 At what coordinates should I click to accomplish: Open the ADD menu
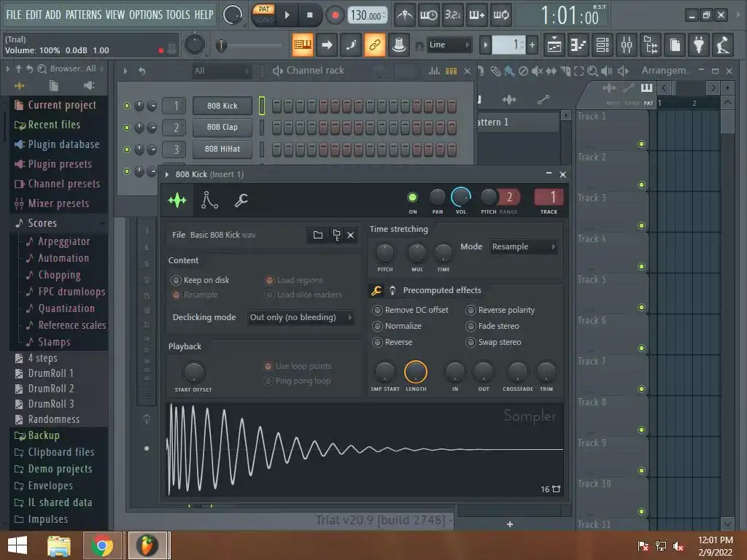(x=53, y=15)
